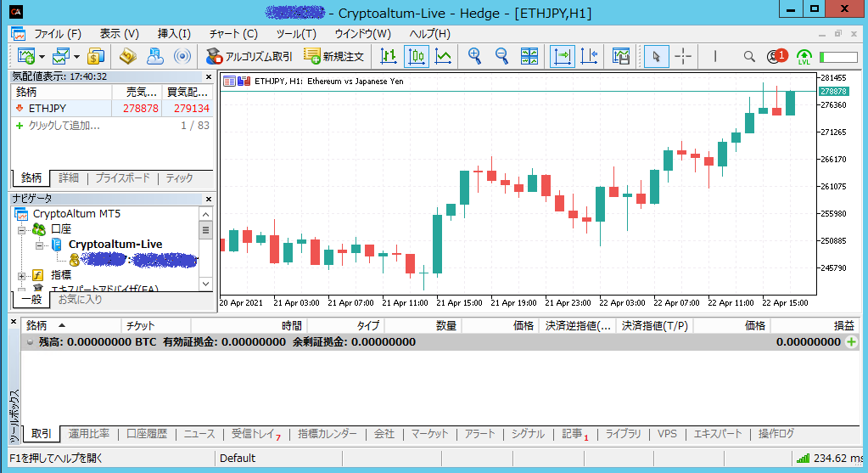
Task: Open the VPS cloud server icon
Action: coord(155,56)
